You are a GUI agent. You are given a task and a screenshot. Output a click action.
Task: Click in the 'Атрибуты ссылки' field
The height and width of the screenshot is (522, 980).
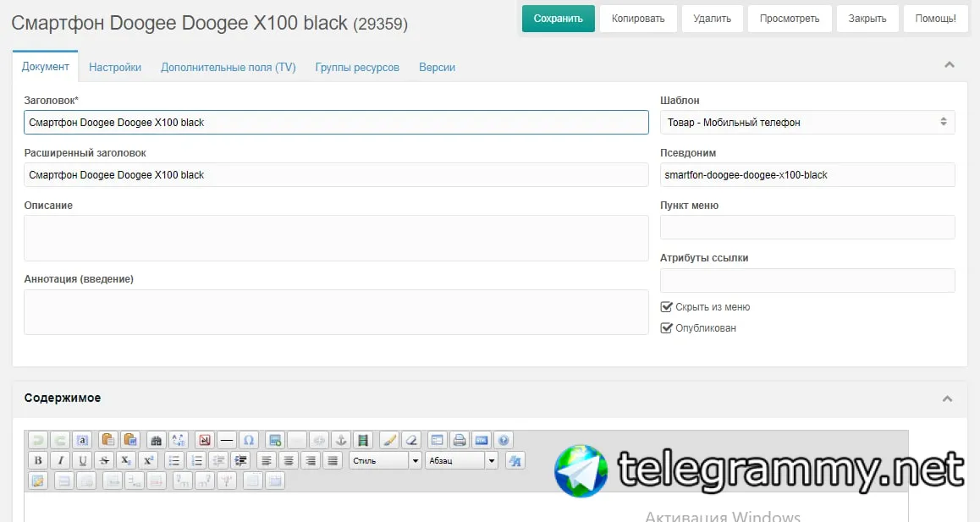click(x=807, y=280)
